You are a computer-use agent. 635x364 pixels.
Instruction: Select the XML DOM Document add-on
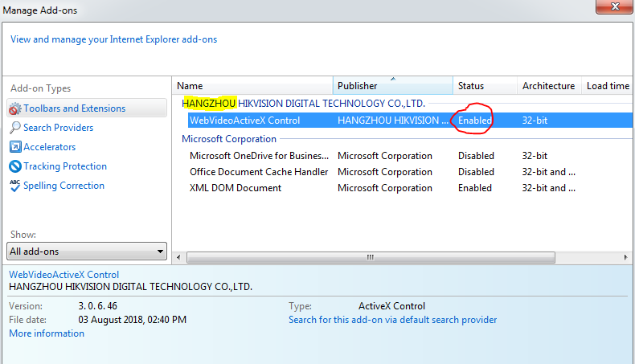(x=236, y=188)
